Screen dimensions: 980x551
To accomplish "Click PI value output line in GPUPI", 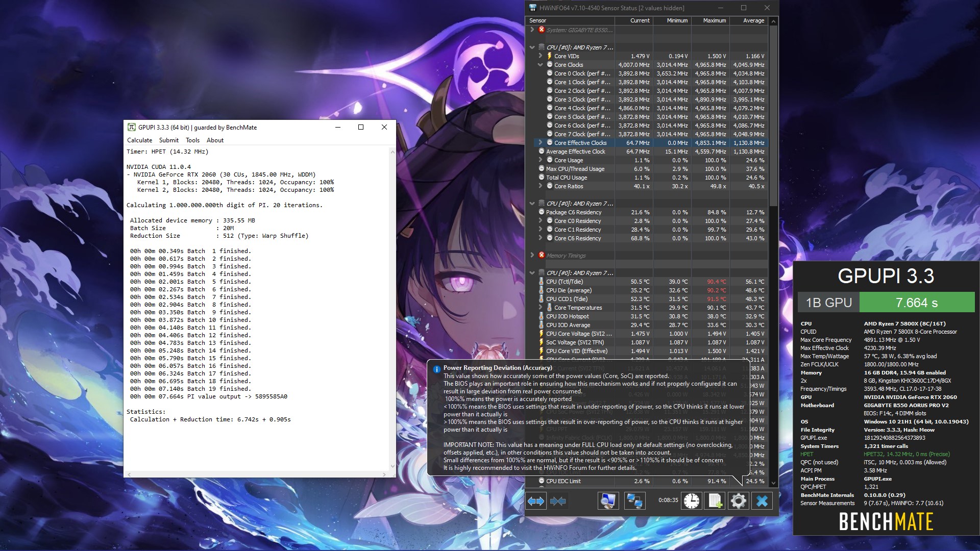I will coord(208,396).
